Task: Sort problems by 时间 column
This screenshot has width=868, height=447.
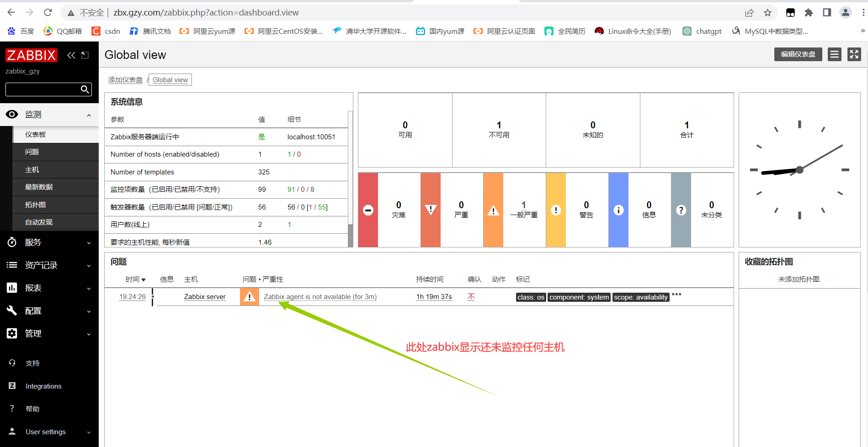Action: tap(135, 279)
